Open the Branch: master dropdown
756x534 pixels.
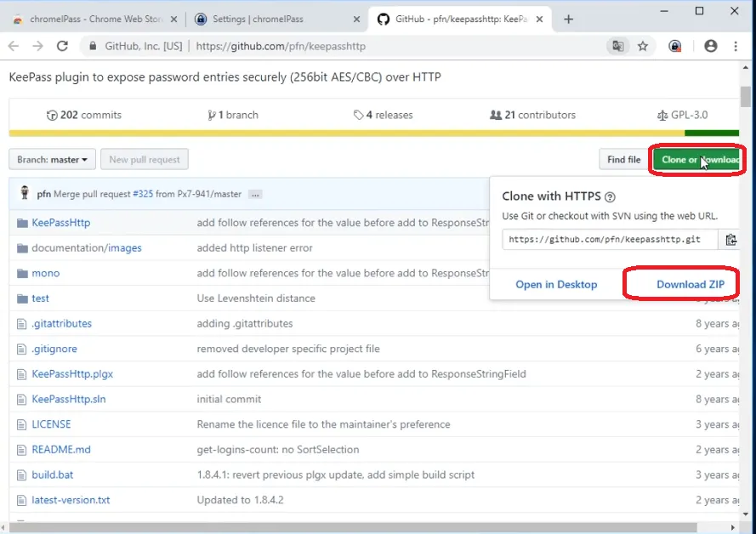coord(52,160)
